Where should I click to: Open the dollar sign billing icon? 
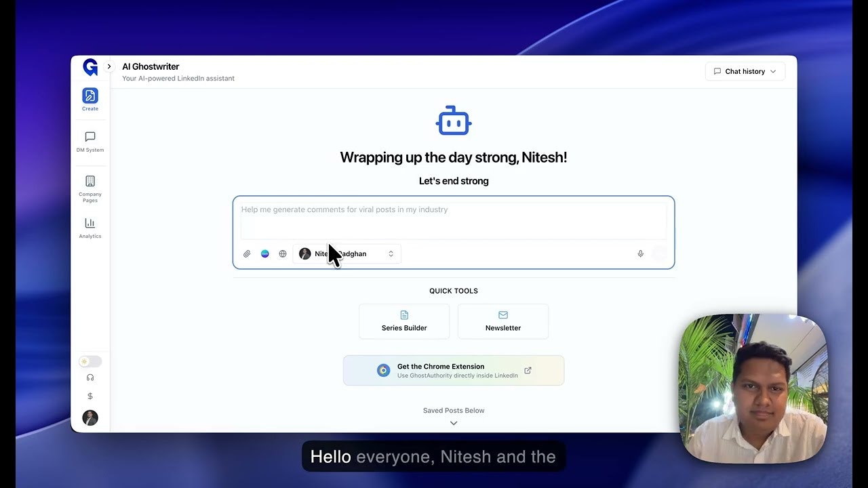[90, 396]
